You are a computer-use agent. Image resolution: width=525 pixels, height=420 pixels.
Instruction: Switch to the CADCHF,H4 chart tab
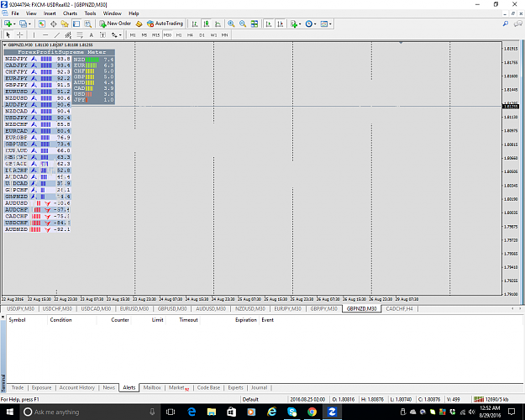click(399, 309)
